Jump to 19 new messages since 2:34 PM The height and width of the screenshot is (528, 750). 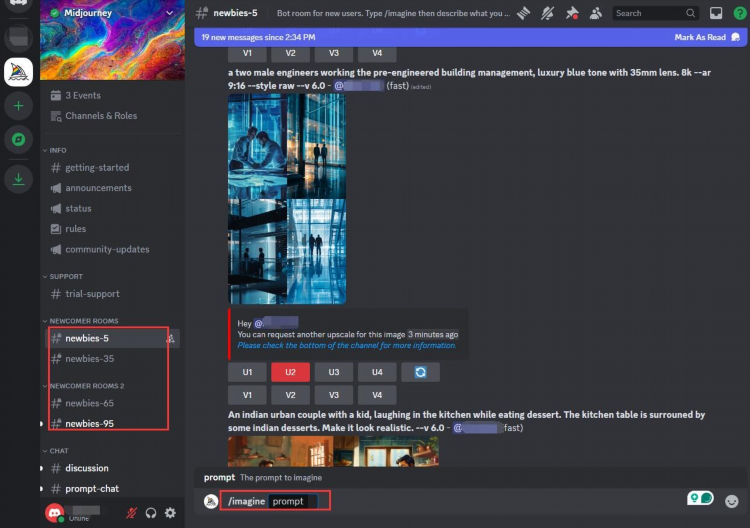(258, 37)
